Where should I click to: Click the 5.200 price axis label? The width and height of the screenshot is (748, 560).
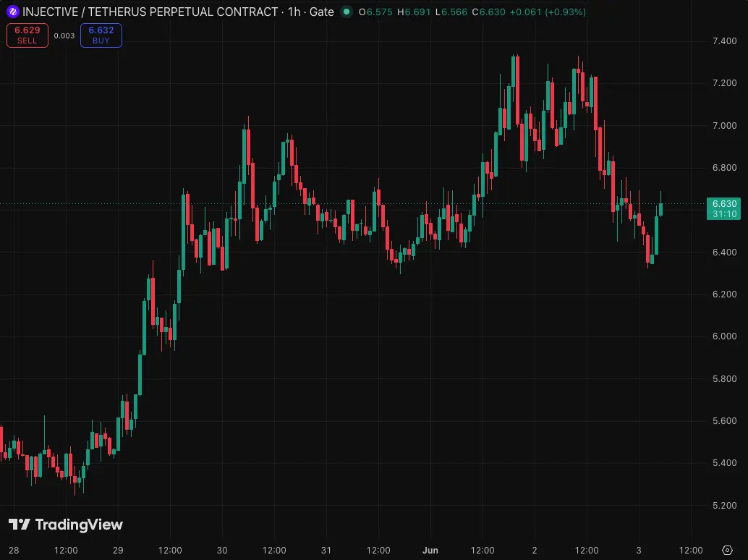click(x=725, y=505)
